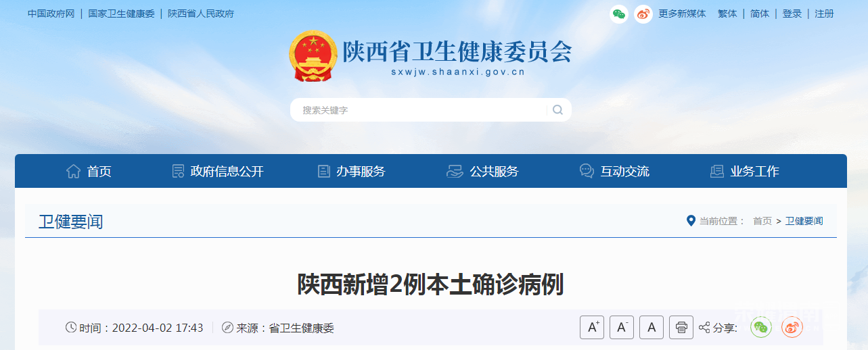Click the 中国政府网 link
Image resolution: width=868 pixels, height=350 pixels.
[51, 14]
